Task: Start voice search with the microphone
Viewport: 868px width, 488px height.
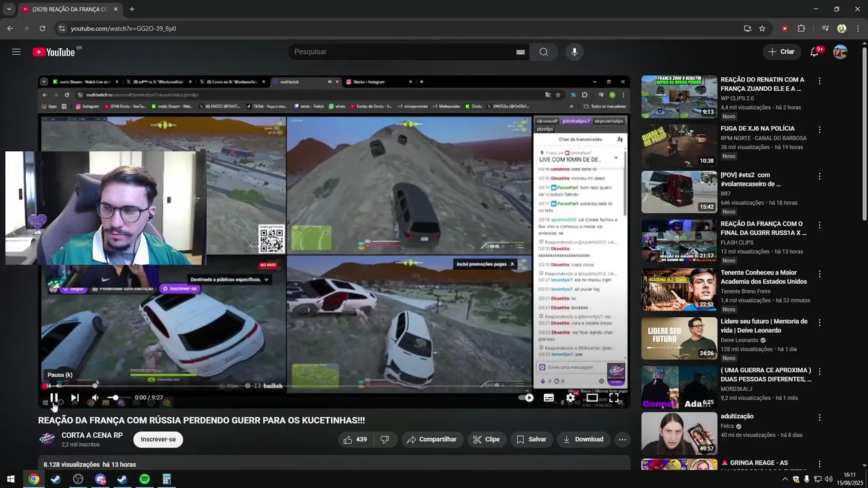Action: [574, 52]
